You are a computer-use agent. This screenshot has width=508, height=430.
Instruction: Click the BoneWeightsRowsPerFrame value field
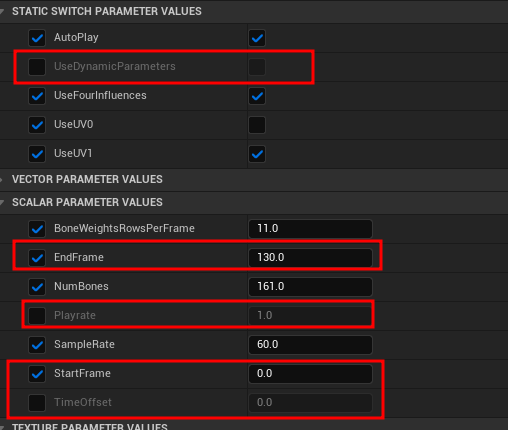pos(310,229)
